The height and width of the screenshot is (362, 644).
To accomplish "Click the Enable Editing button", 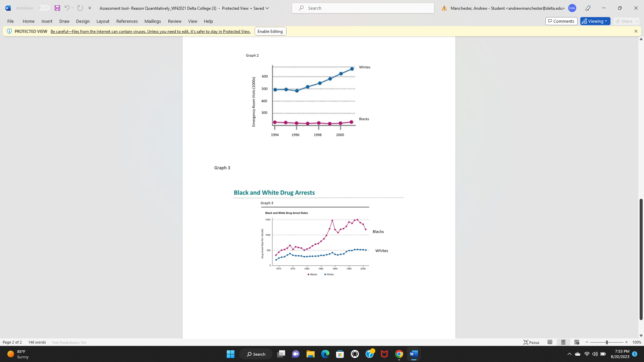I will 270,31.
